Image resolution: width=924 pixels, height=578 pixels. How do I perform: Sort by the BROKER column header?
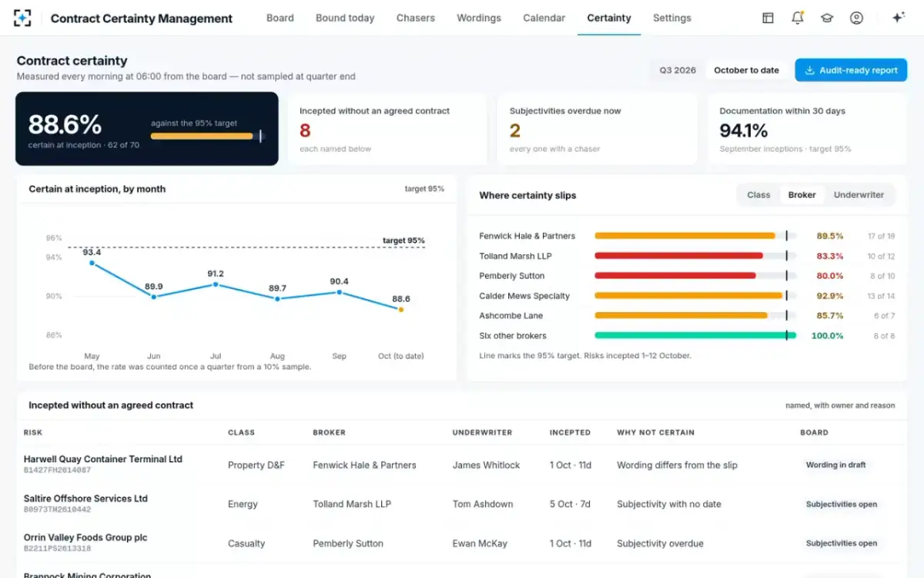(x=329, y=432)
